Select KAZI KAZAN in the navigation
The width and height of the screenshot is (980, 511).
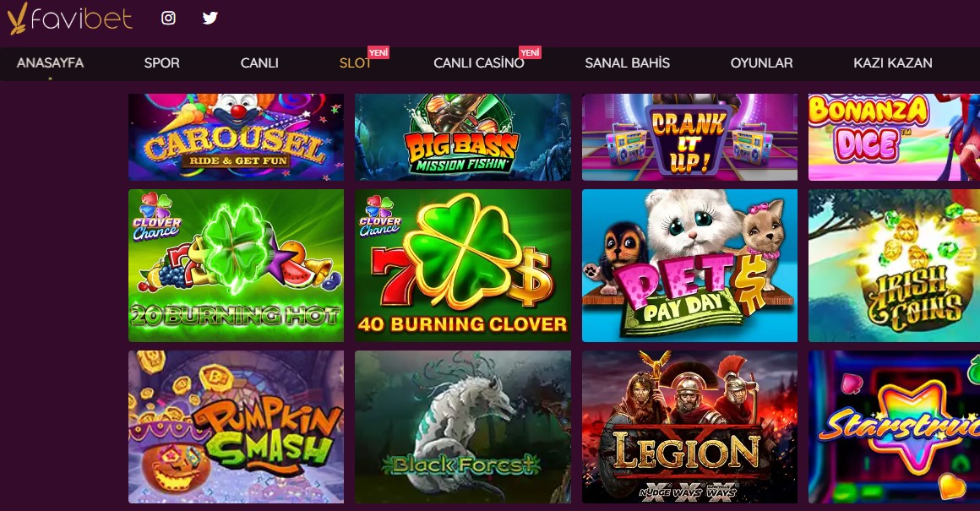tap(892, 63)
